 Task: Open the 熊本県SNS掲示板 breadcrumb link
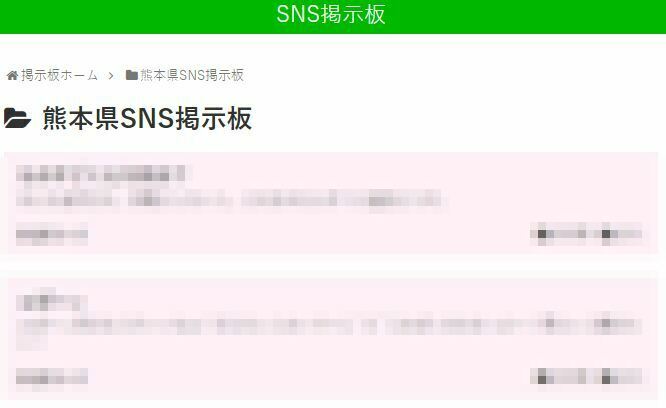192,75
